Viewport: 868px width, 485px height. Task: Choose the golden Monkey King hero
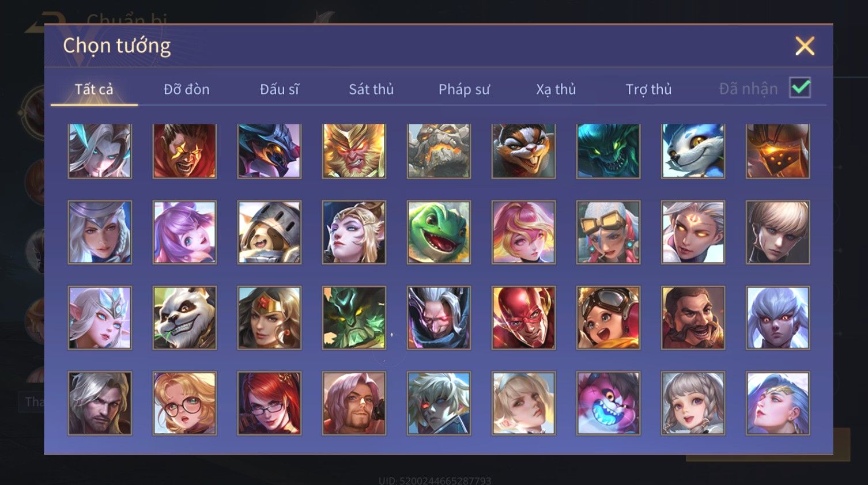pyautogui.click(x=354, y=151)
